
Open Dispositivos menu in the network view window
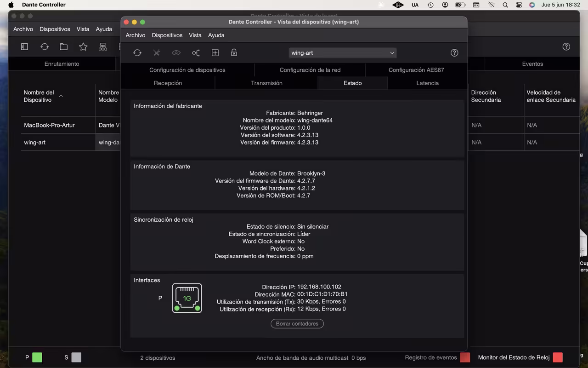[x=55, y=29]
